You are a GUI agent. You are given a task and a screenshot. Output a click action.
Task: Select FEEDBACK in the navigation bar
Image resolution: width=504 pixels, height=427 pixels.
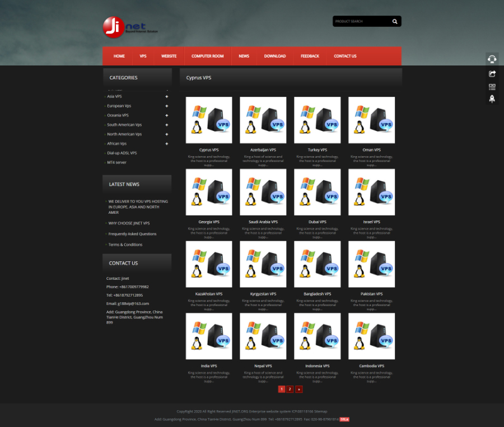pos(310,56)
